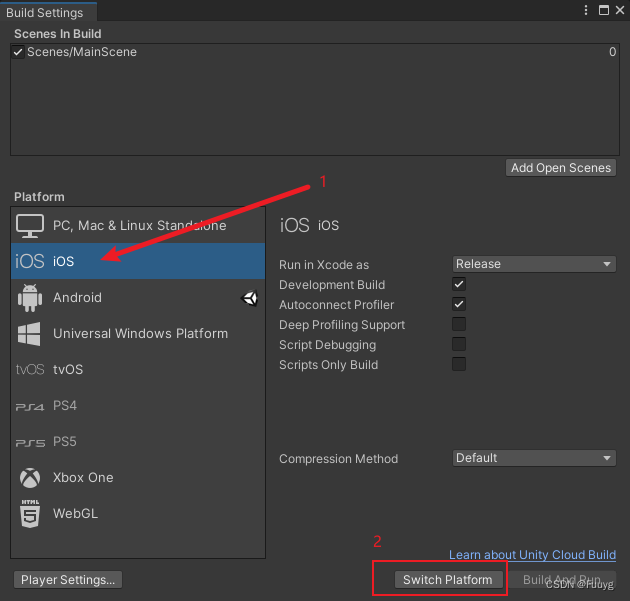Click the Scenes/MainScene entry text
630x601 pixels.
[x=82, y=52]
